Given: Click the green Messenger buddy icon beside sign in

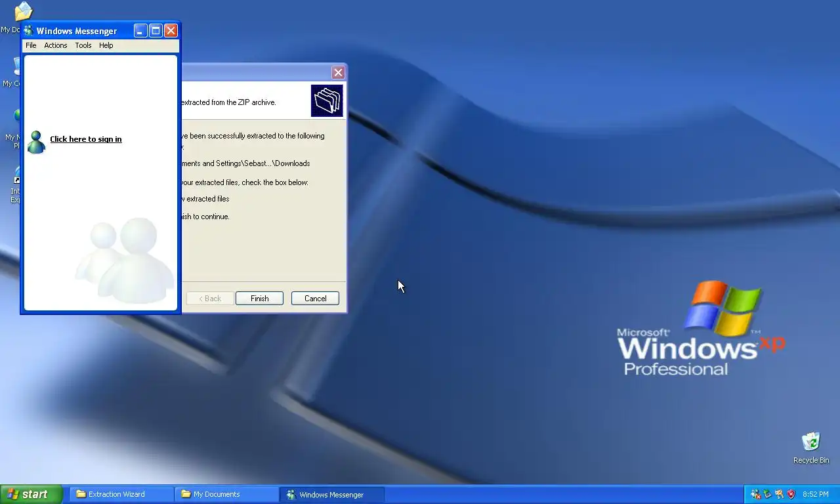Looking at the screenshot, I should pyautogui.click(x=36, y=142).
